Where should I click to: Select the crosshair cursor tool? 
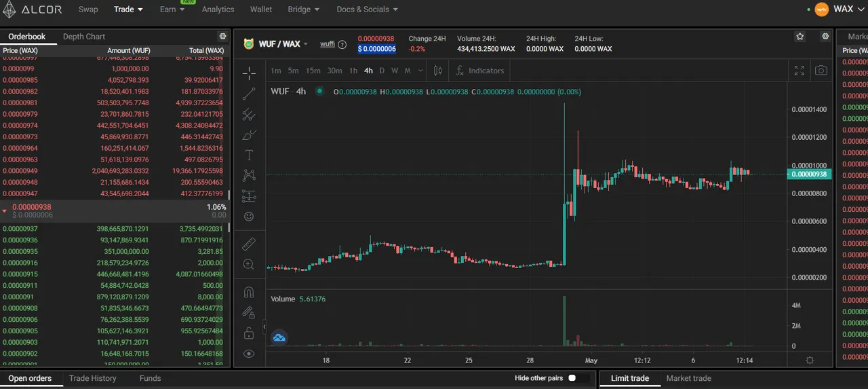249,73
